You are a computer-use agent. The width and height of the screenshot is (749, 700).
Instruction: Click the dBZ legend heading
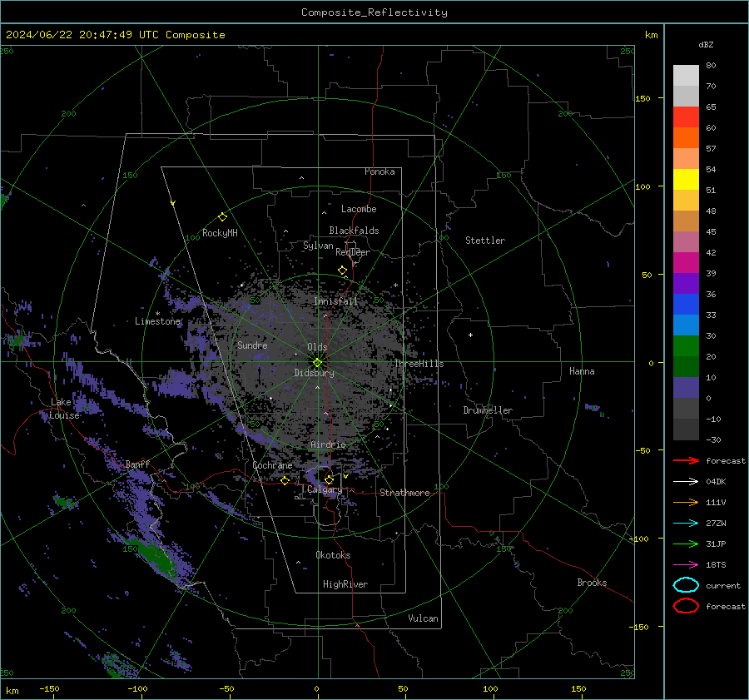(706, 44)
